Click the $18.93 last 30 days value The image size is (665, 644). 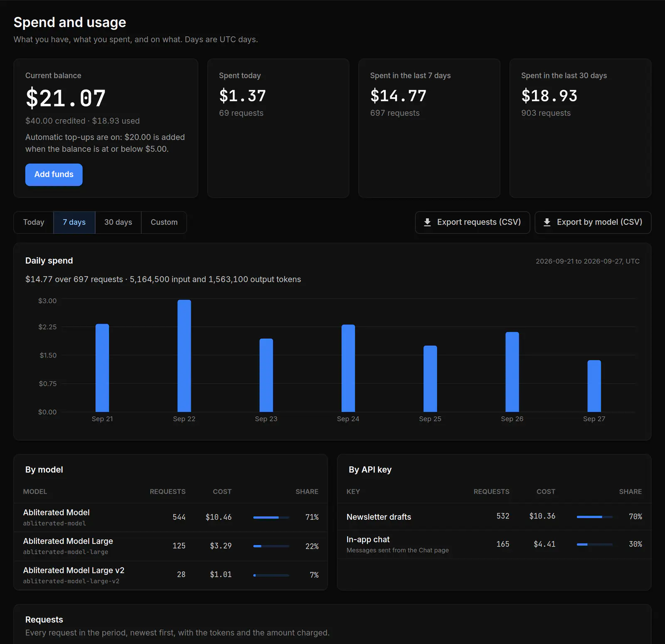(549, 96)
